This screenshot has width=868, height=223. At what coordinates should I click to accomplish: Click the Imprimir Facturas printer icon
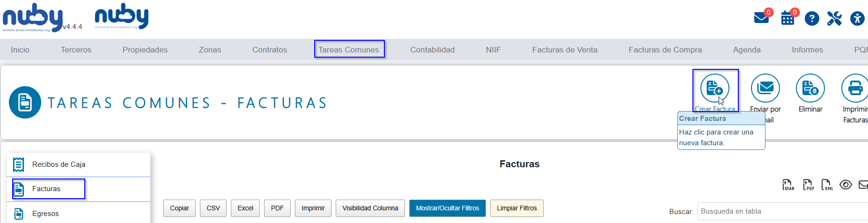855,88
